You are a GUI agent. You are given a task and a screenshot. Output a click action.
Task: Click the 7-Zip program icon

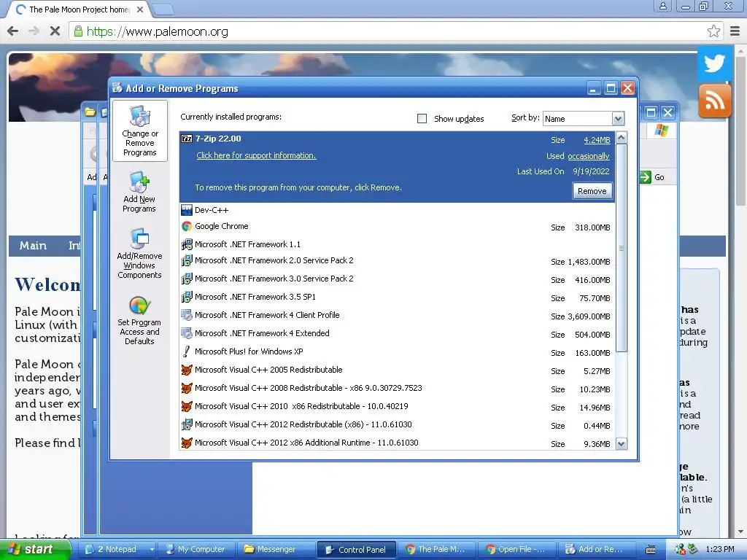click(x=187, y=139)
